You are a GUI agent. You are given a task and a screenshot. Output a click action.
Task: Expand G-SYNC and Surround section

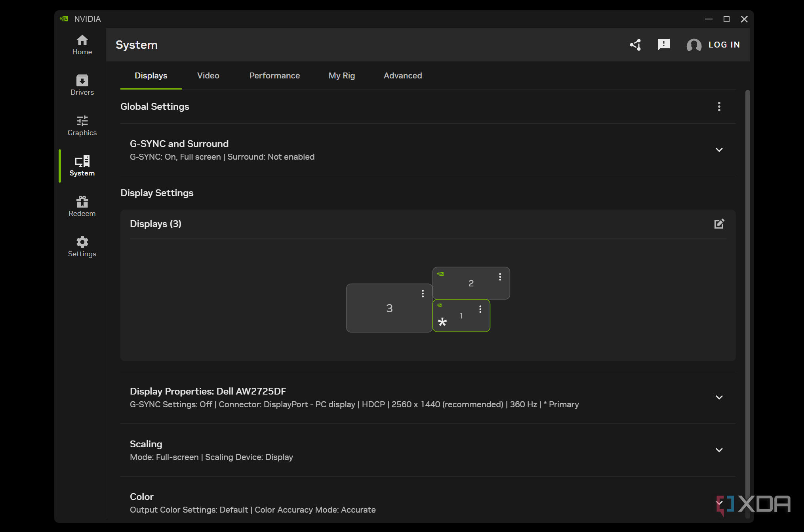719,150
